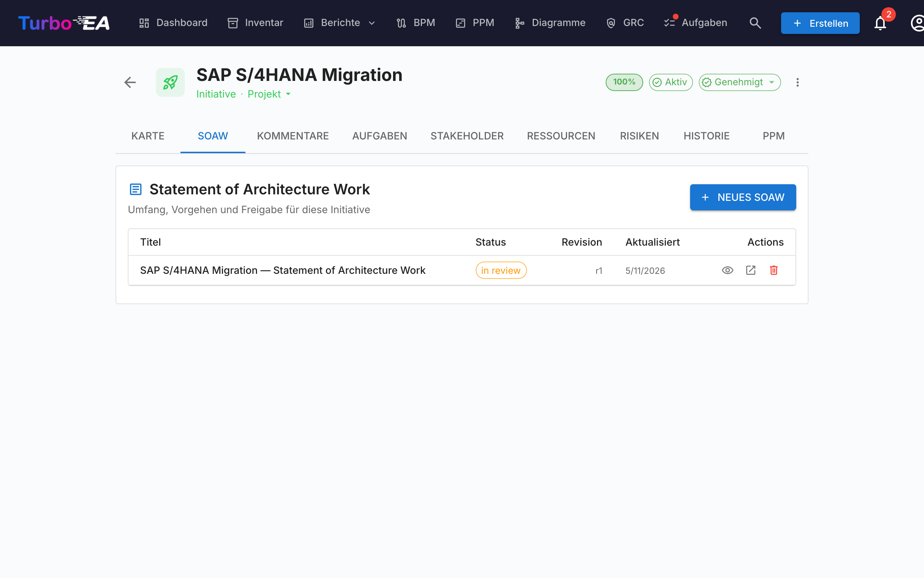The image size is (924, 578).
Task: Open the three-dot more options menu
Action: point(797,82)
